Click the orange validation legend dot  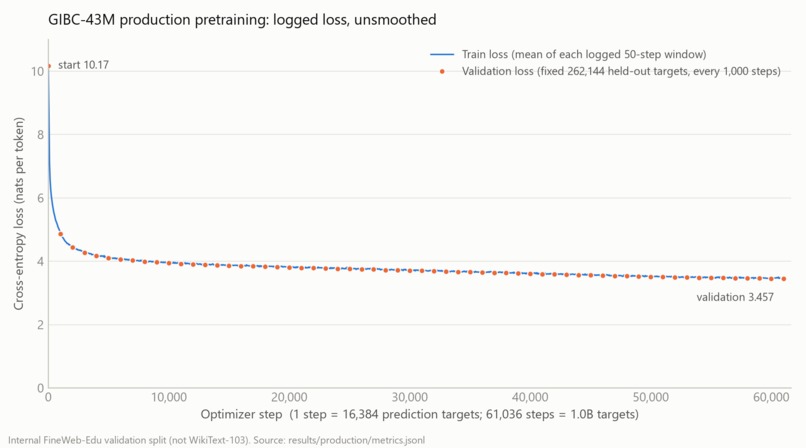(x=442, y=71)
